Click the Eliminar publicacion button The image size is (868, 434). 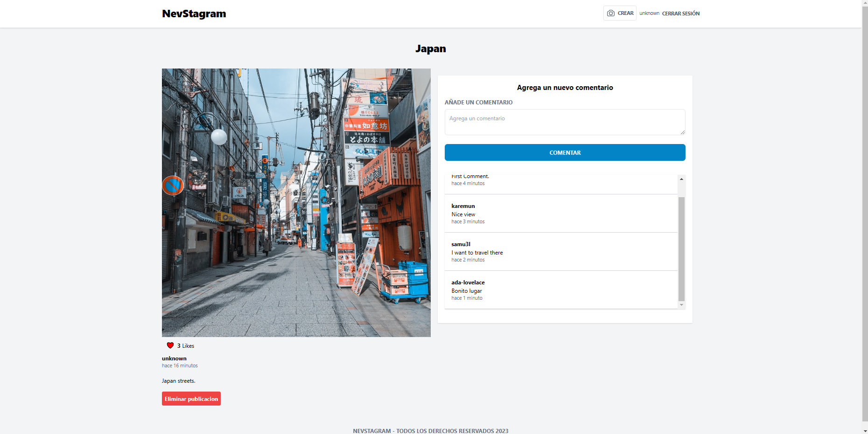tap(191, 399)
